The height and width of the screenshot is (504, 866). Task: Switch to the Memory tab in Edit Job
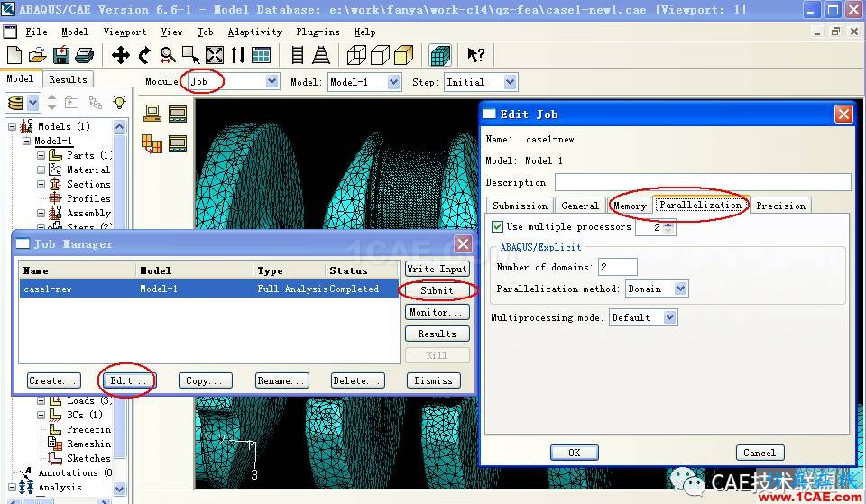pyautogui.click(x=630, y=206)
